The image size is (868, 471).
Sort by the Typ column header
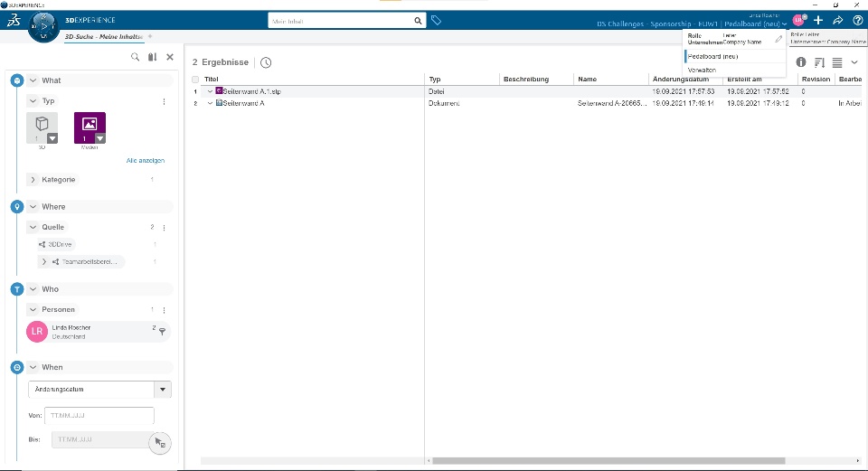click(x=435, y=80)
